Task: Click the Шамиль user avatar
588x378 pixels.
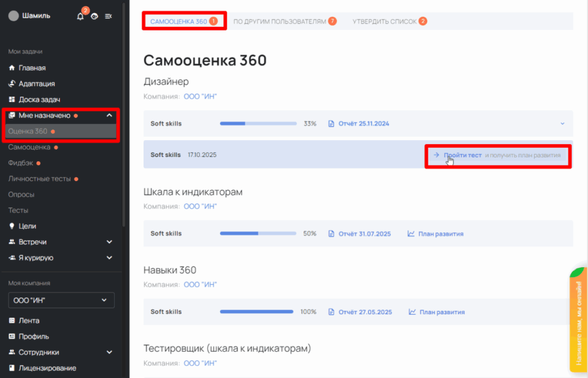Action: (x=13, y=16)
